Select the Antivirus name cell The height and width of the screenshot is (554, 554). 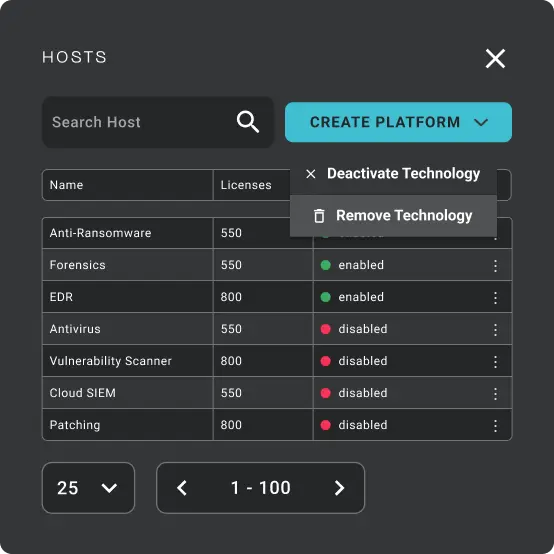[x=128, y=329]
